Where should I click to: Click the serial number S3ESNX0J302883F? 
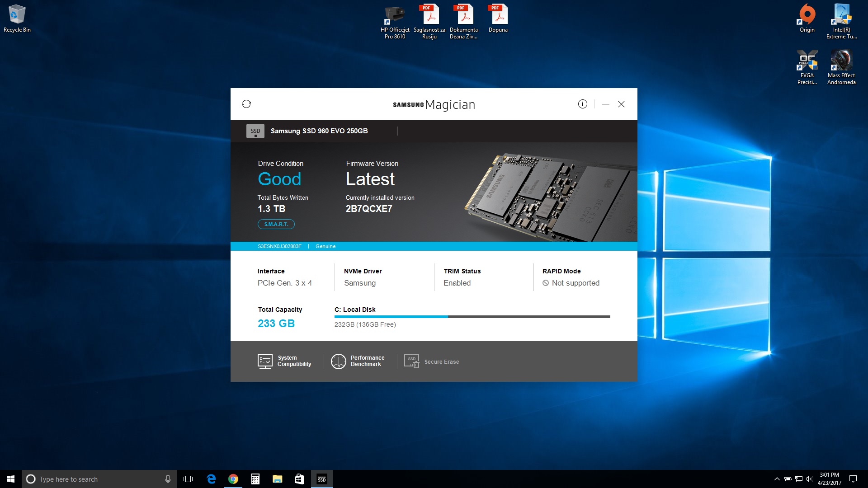coord(279,246)
